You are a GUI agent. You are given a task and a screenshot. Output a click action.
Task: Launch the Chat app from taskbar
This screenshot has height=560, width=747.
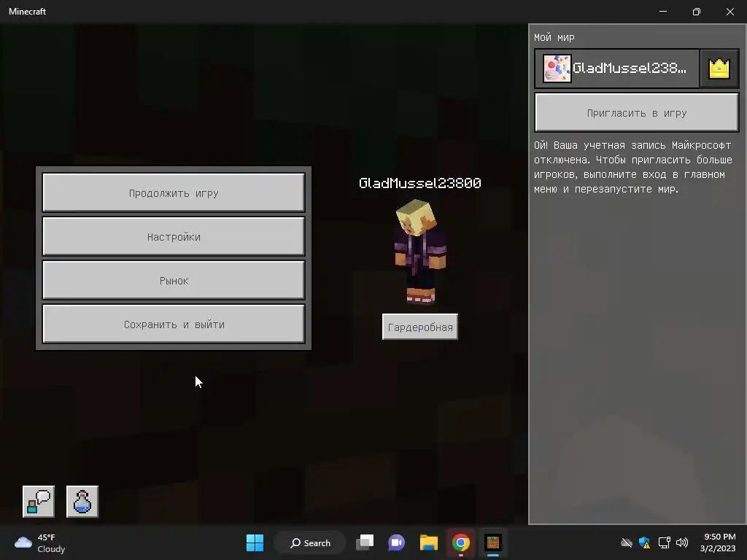396,542
